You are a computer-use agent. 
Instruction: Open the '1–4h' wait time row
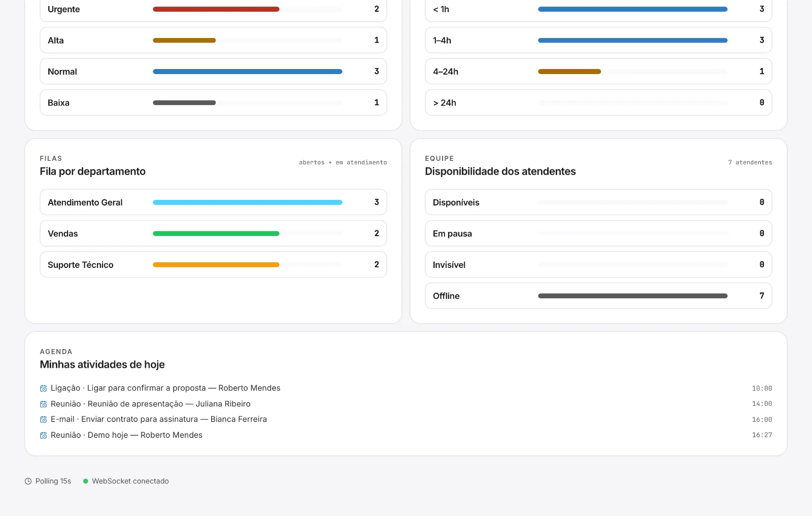598,40
